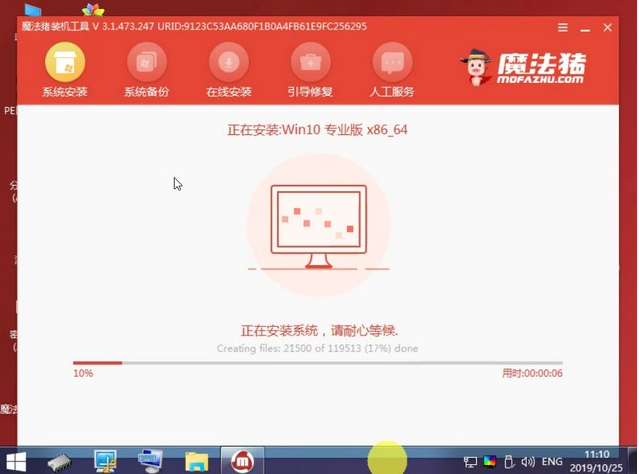Click the monitor installation illustration

click(x=318, y=227)
